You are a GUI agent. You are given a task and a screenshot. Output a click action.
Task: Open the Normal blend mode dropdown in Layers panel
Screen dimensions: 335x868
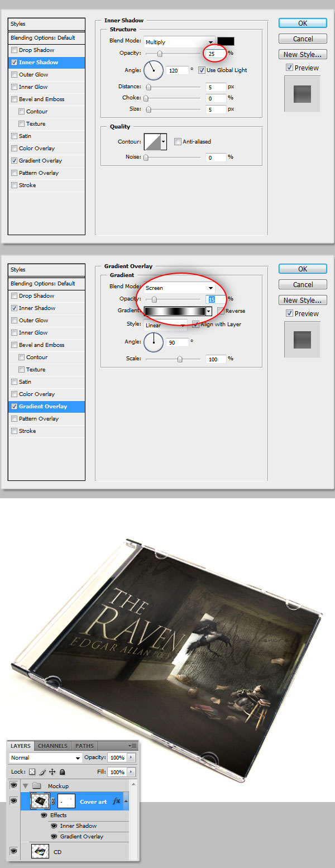tap(46, 758)
